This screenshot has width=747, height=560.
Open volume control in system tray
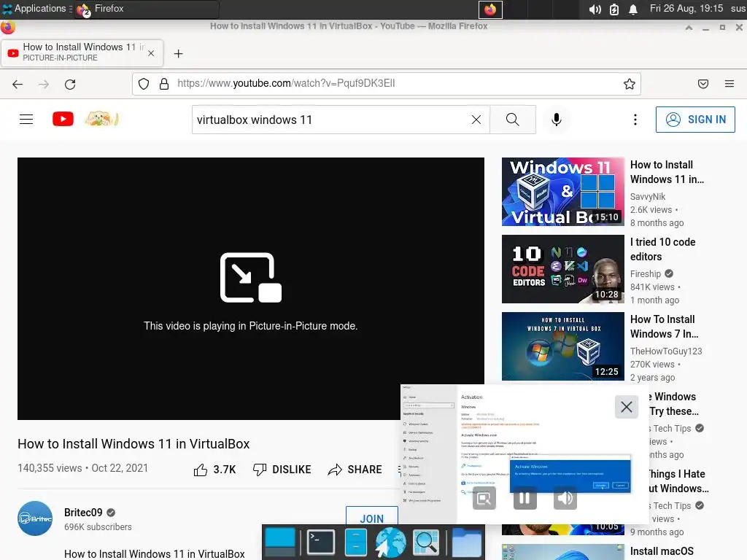click(x=595, y=9)
